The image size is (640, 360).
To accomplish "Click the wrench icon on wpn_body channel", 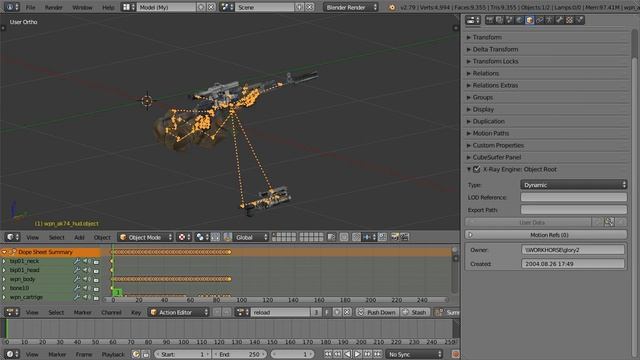I will click(77, 279).
